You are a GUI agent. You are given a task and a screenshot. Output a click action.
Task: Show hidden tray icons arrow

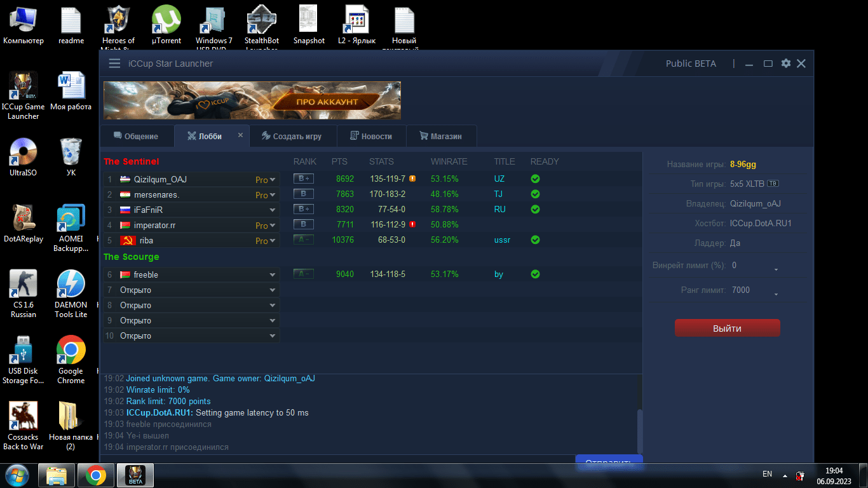785,475
